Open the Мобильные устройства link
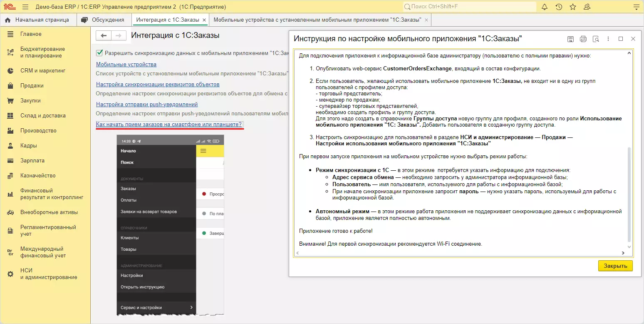 click(x=126, y=65)
